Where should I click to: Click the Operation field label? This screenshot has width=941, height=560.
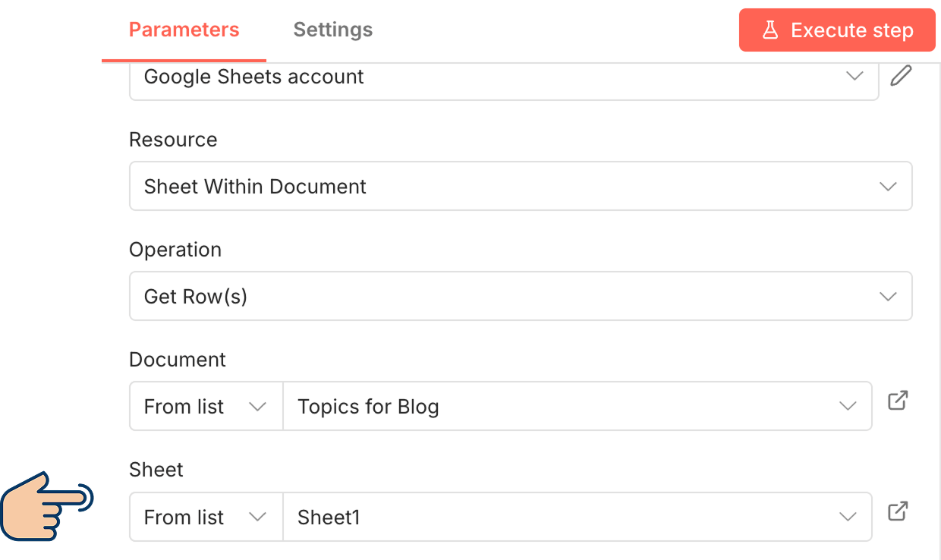[x=175, y=250]
